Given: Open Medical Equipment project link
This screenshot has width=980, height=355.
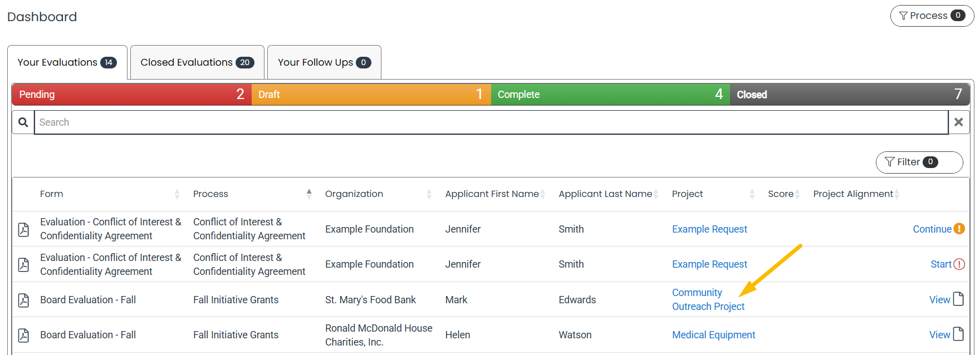Looking at the screenshot, I should click(x=713, y=335).
